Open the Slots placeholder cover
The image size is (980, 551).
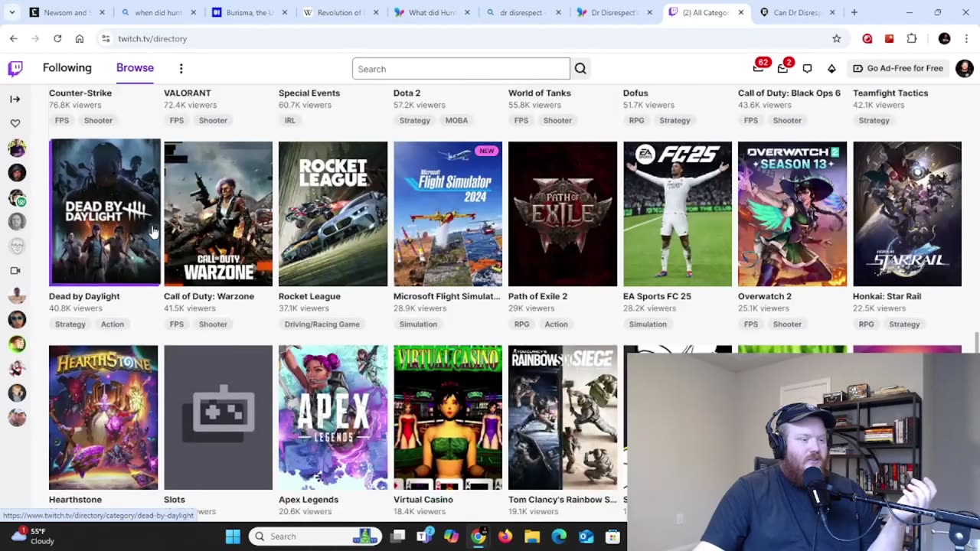coord(218,417)
